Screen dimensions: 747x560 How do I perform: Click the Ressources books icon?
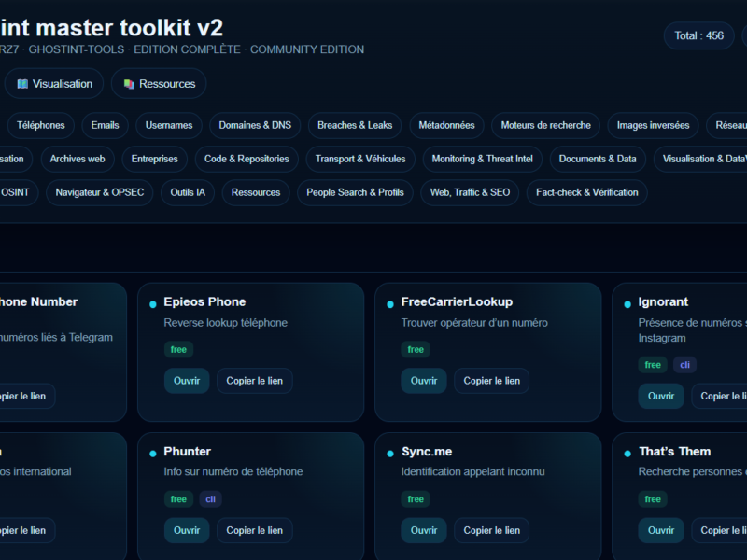[129, 84]
